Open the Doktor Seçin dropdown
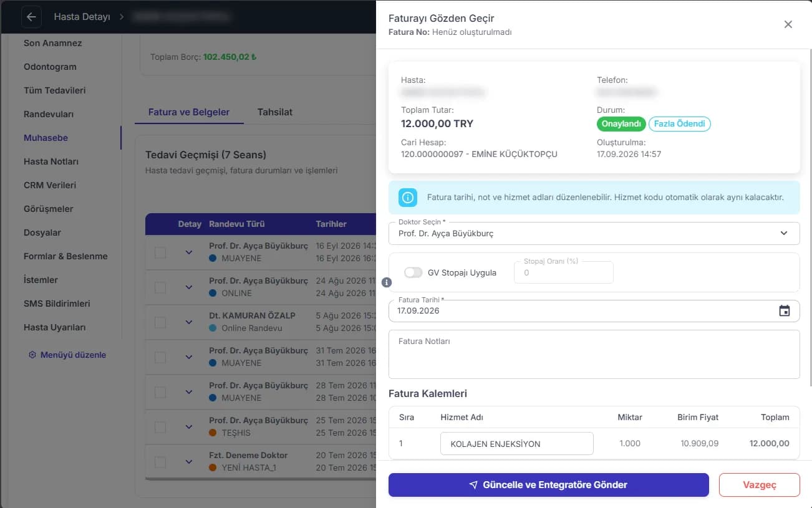This screenshot has height=508, width=812. tap(594, 233)
